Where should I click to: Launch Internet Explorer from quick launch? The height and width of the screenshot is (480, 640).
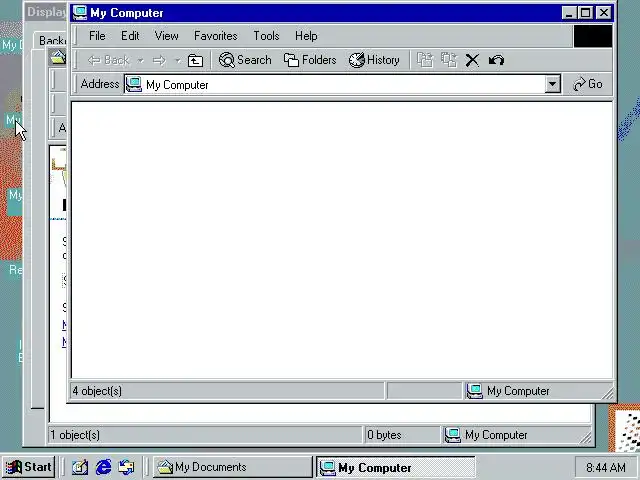pyautogui.click(x=103, y=467)
